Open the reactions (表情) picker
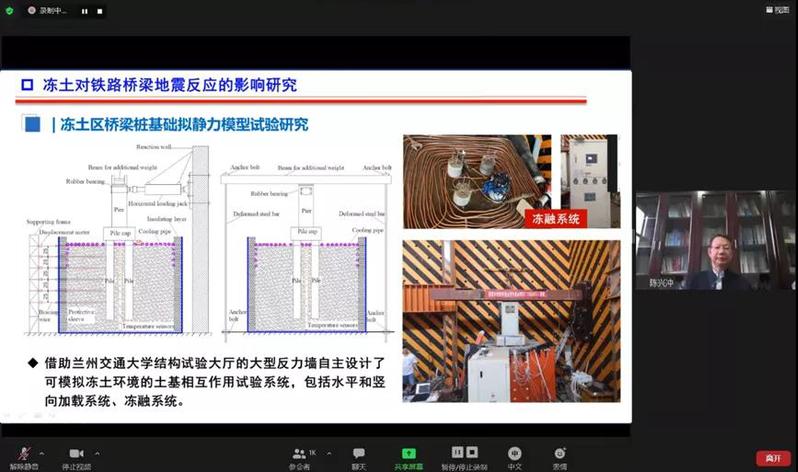The image size is (798, 472). point(560,454)
